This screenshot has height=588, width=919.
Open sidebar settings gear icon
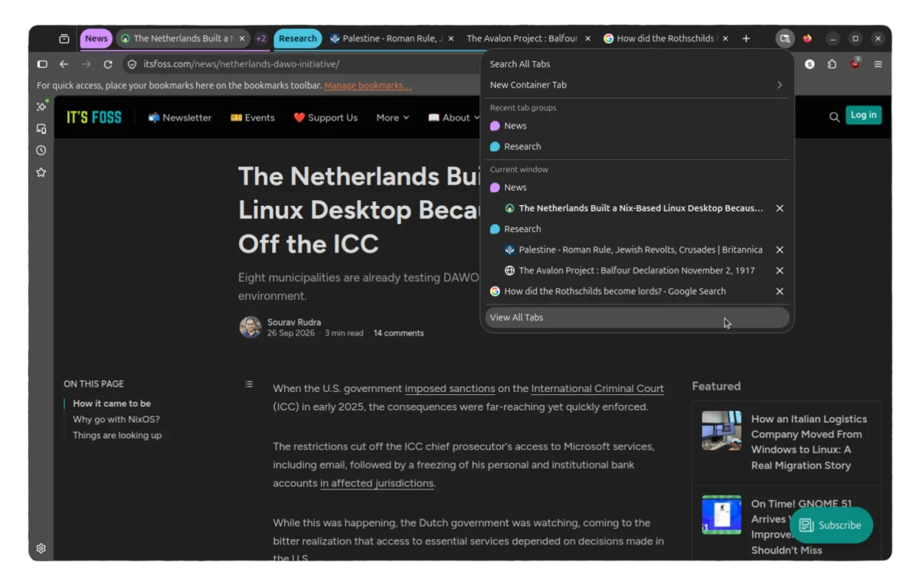click(41, 548)
